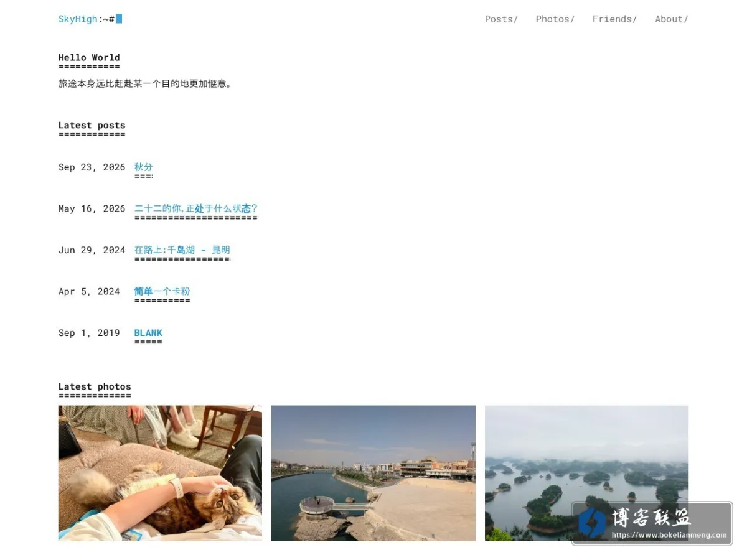Open the Posts/ navigation link
Image resolution: width=747 pixels, height=560 pixels.
501,19
